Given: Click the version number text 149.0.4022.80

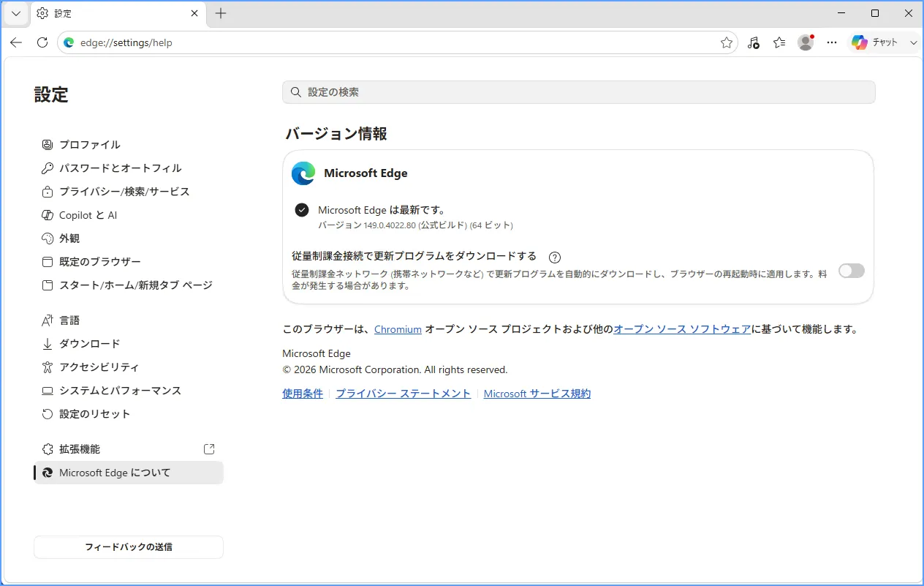Looking at the screenshot, I should pos(390,225).
